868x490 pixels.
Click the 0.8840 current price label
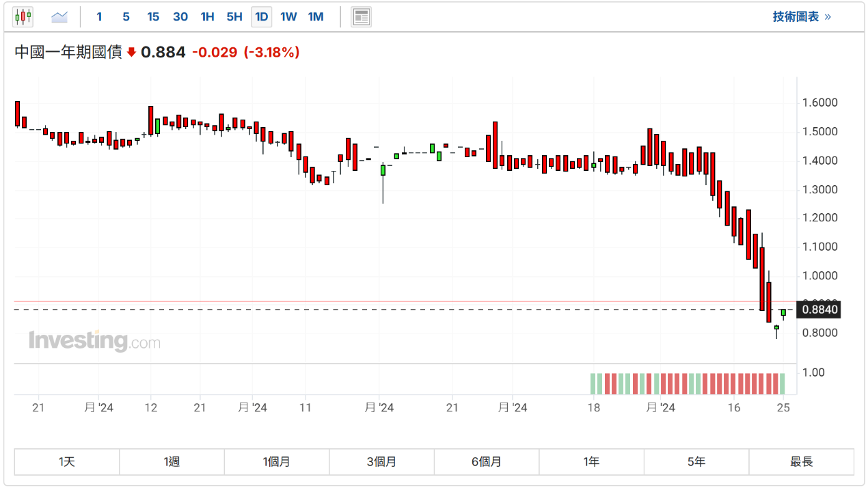coord(819,310)
